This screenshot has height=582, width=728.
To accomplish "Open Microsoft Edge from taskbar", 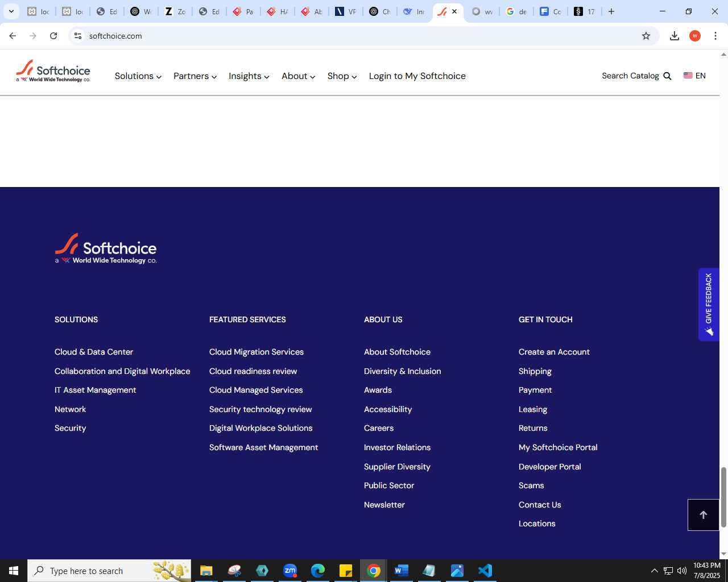I will 318,571.
